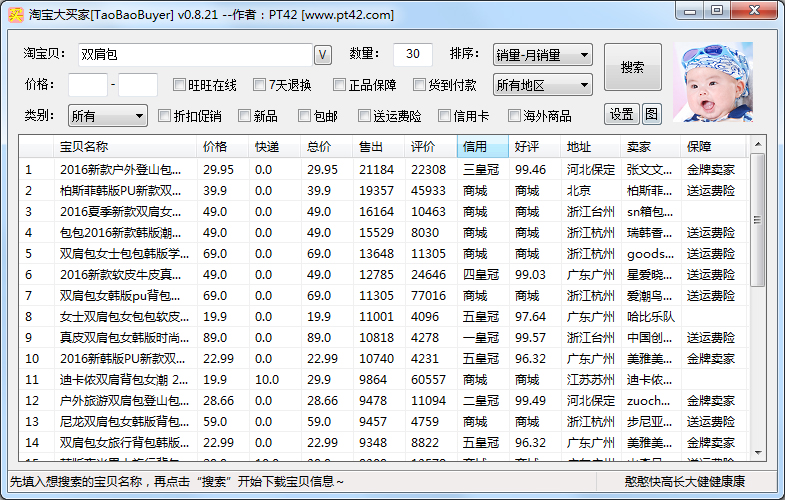Select row 1 item 2016新款户外登山包
The height and width of the screenshot is (500, 785).
[x=384, y=170]
